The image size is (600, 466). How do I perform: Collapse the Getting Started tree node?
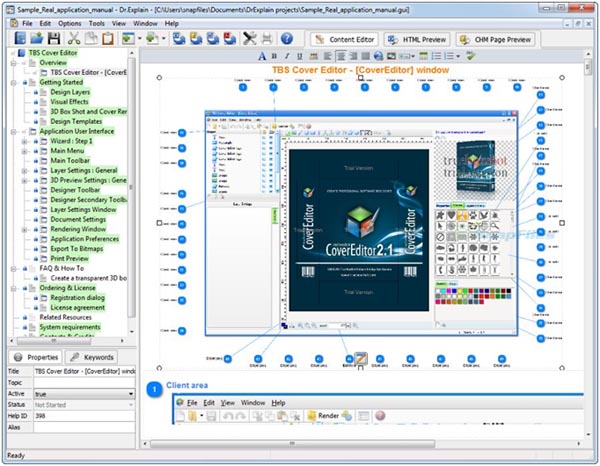pos(13,82)
